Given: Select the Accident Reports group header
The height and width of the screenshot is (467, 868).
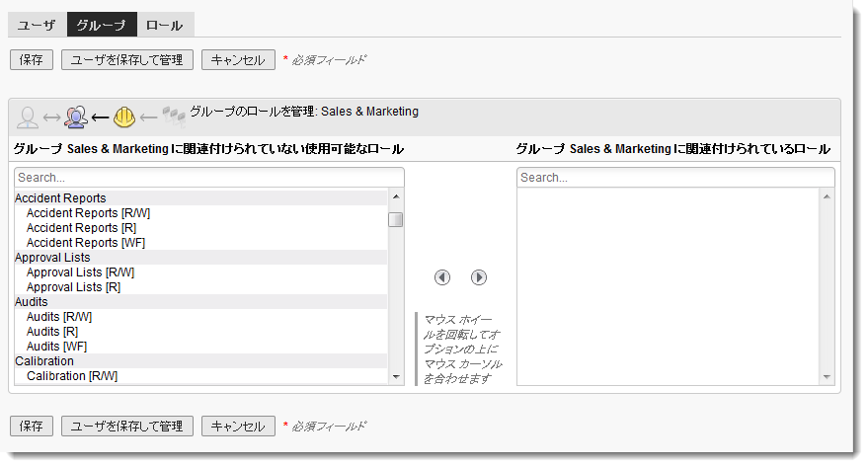Looking at the screenshot, I should (200, 198).
